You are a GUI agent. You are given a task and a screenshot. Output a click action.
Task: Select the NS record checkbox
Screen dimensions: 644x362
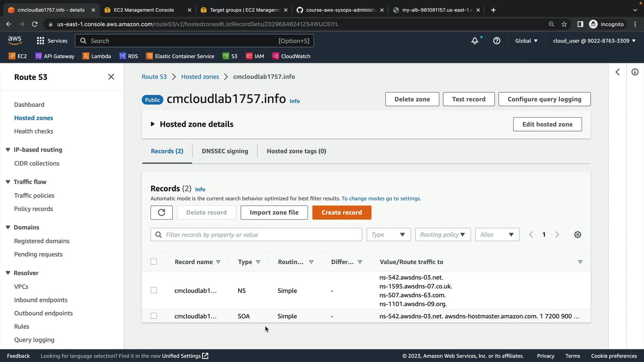pos(154,290)
